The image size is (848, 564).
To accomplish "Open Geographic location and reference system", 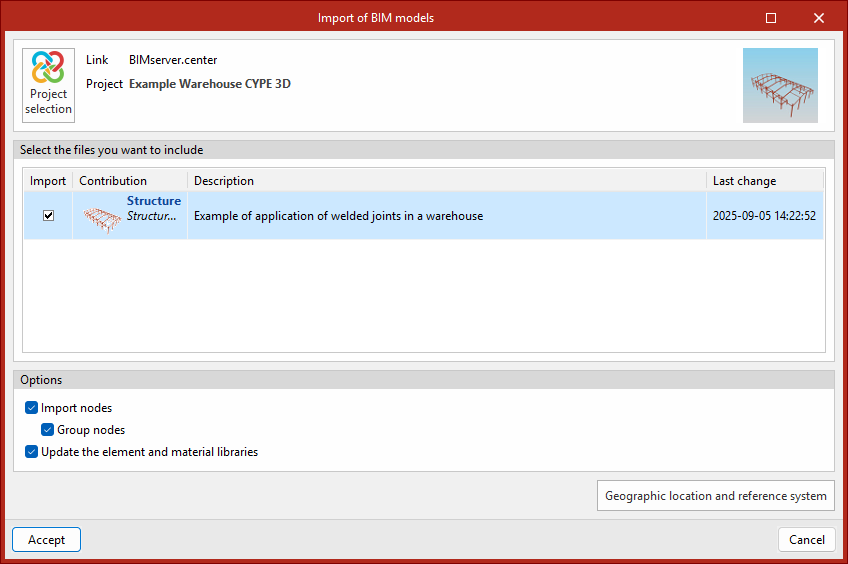I will click(715, 496).
